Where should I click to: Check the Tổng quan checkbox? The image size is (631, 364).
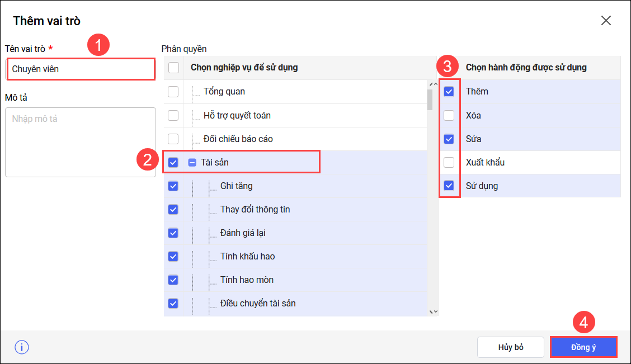coord(173,92)
